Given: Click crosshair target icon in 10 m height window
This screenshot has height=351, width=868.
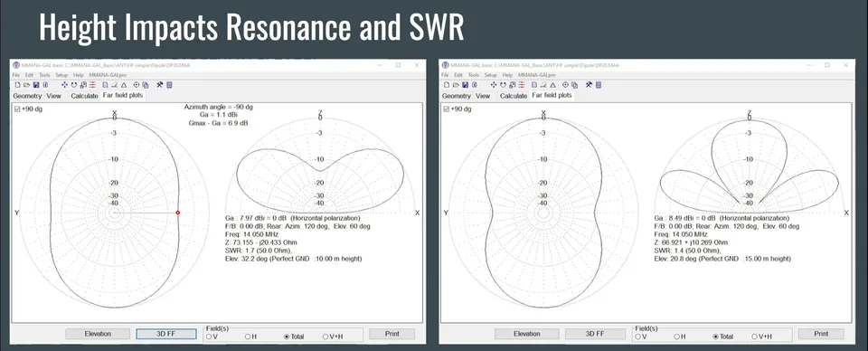Looking at the screenshot, I should [x=137, y=85].
